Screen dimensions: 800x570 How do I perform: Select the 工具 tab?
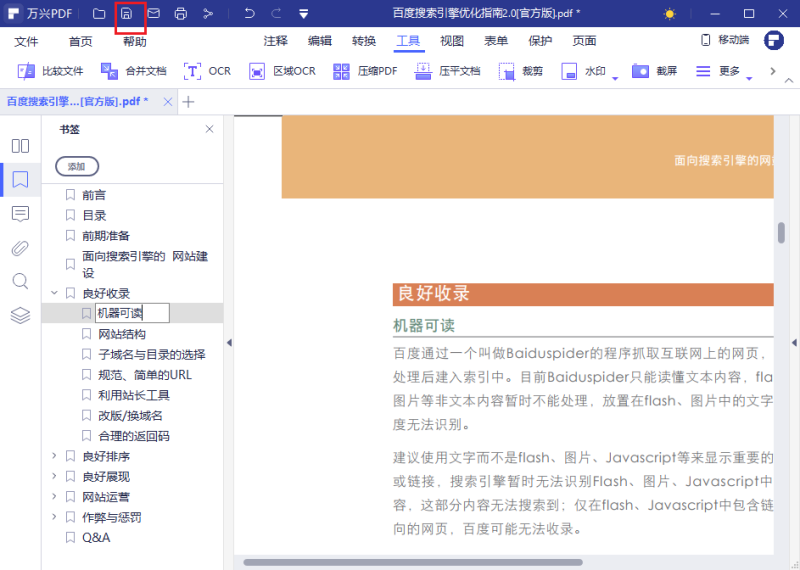408,41
